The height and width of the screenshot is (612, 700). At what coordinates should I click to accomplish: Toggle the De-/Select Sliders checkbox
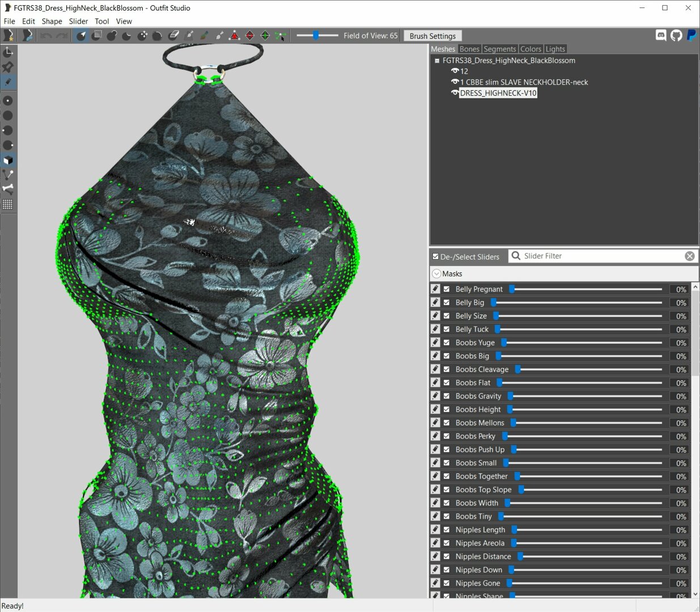pos(436,257)
